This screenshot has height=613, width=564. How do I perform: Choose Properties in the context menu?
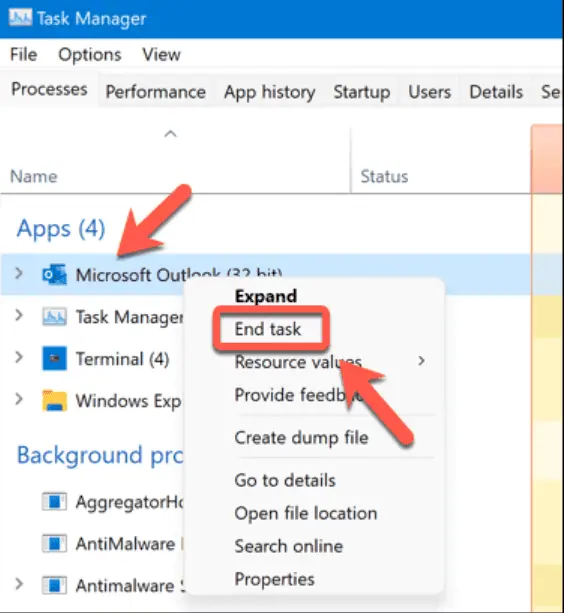[274, 579]
